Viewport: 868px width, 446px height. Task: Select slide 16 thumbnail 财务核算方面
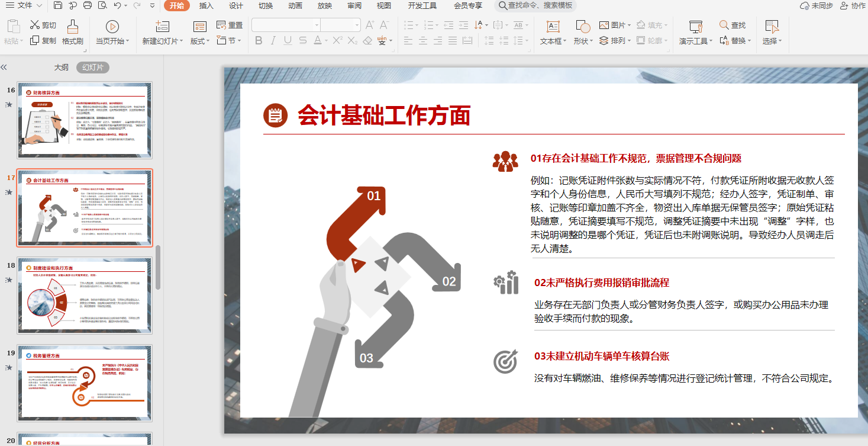pyautogui.click(x=85, y=120)
